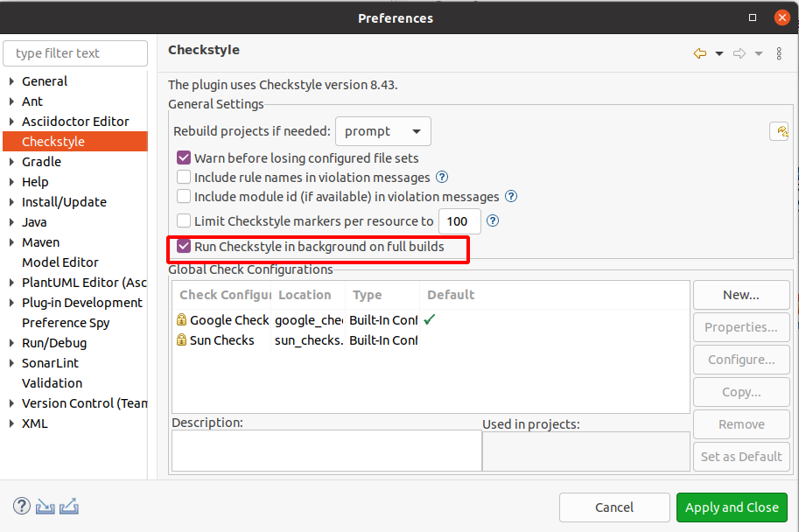Click Apply and Close
Image resolution: width=799 pixels, height=532 pixels.
click(732, 507)
